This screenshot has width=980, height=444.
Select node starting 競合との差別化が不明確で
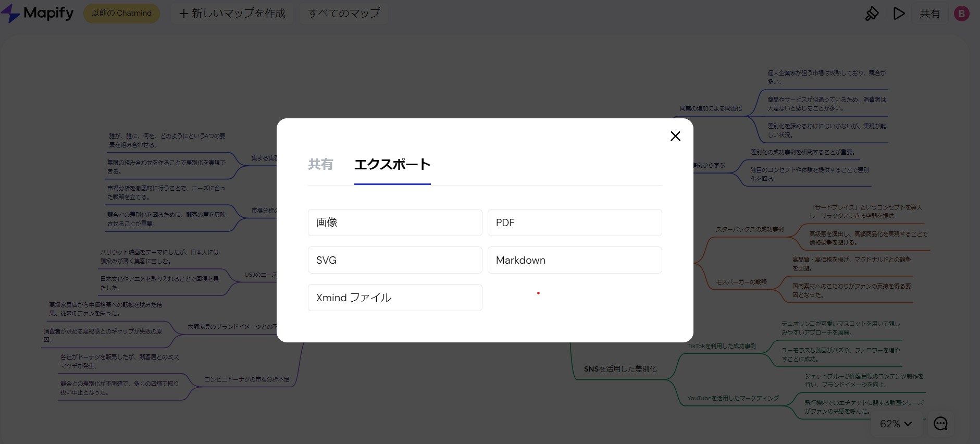coord(119,388)
